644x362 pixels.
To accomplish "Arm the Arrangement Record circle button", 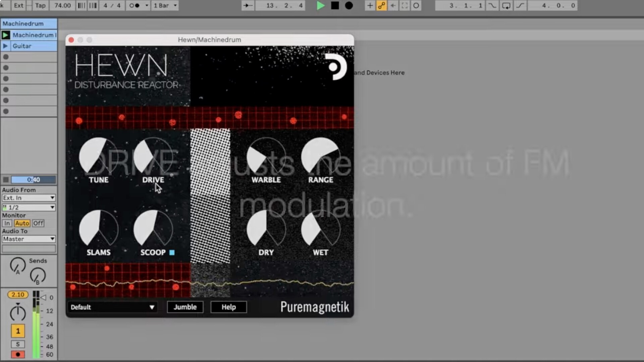I will (x=349, y=5).
